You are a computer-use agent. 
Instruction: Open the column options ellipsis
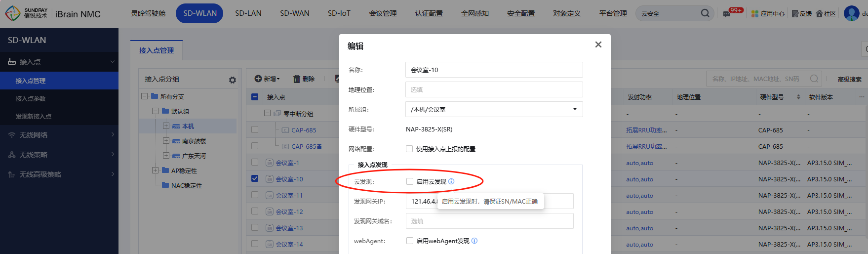click(x=862, y=97)
